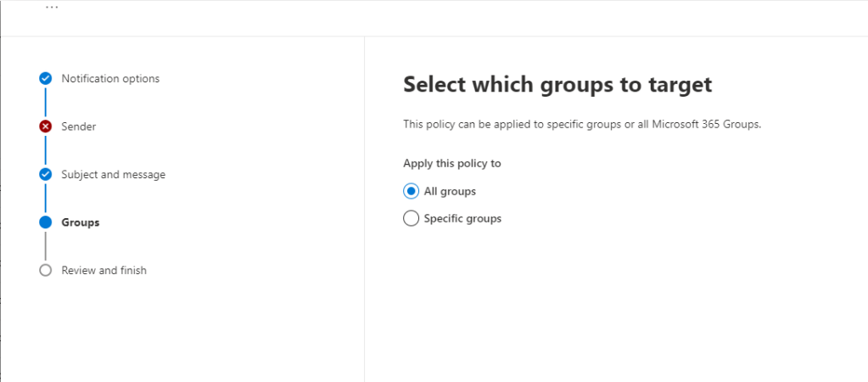Click the policy description text about Microsoft 365 Groups
This screenshot has width=868, height=382.
(x=582, y=124)
